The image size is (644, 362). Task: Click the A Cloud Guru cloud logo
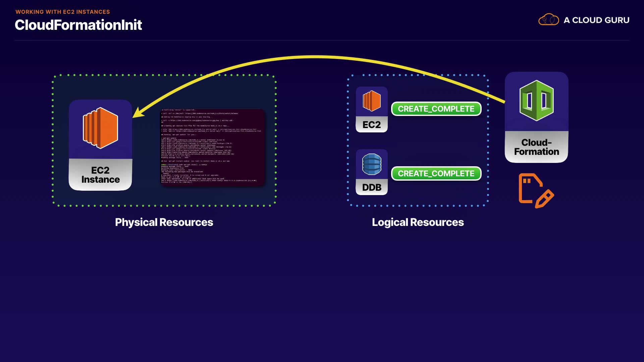click(x=548, y=20)
